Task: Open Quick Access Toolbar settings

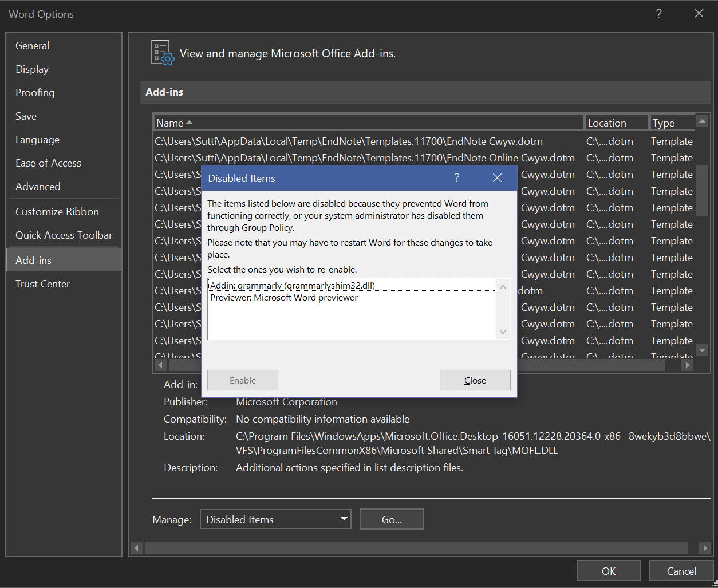Action: [64, 235]
